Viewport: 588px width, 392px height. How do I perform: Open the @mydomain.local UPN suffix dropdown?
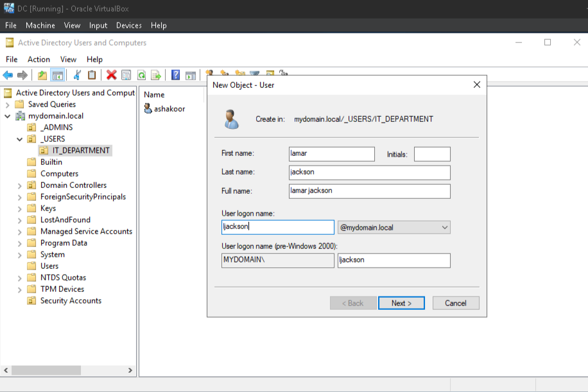[x=393, y=228]
